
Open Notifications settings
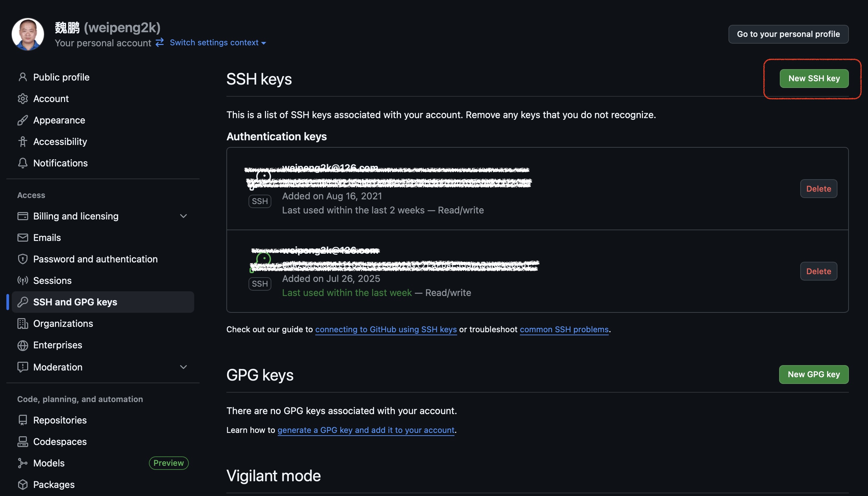coord(103,163)
